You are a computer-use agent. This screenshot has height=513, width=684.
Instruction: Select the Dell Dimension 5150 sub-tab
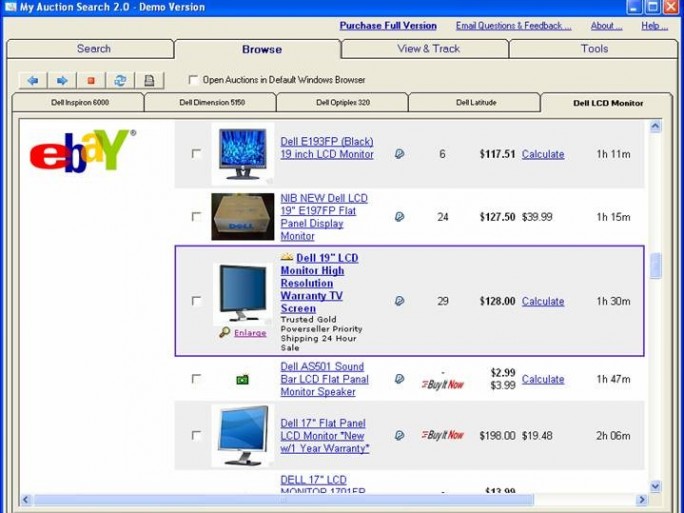point(211,103)
